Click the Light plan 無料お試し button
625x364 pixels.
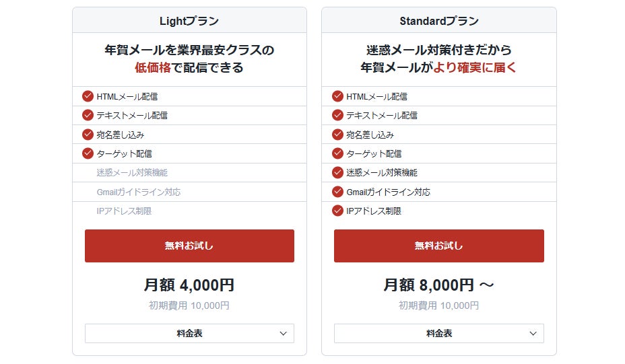click(189, 246)
